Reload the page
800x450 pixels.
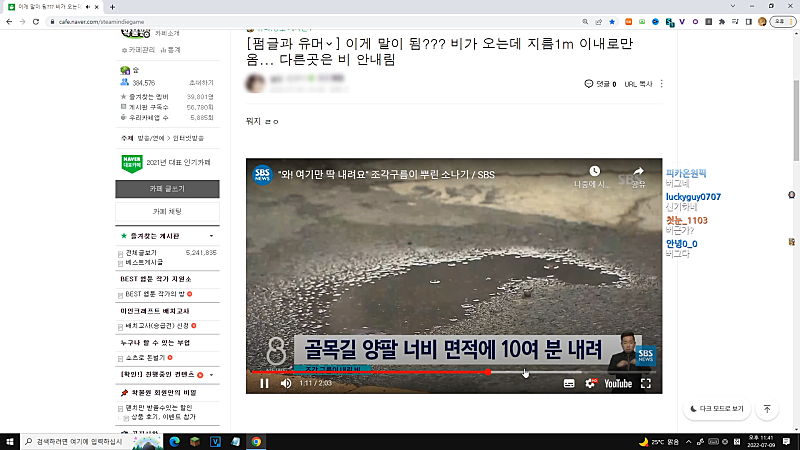[x=36, y=21]
